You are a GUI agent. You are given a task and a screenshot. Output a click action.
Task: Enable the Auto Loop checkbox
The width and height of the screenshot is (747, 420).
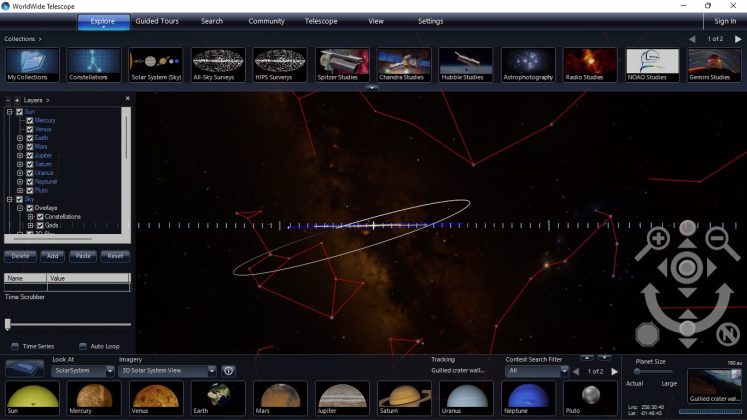coord(83,346)
